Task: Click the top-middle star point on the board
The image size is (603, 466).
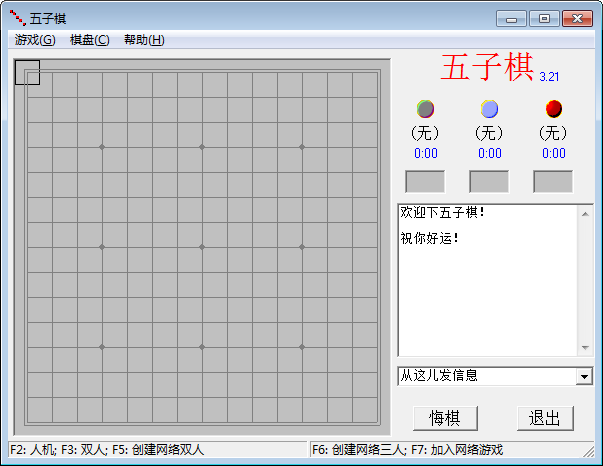Action: (x=202, y=147)
